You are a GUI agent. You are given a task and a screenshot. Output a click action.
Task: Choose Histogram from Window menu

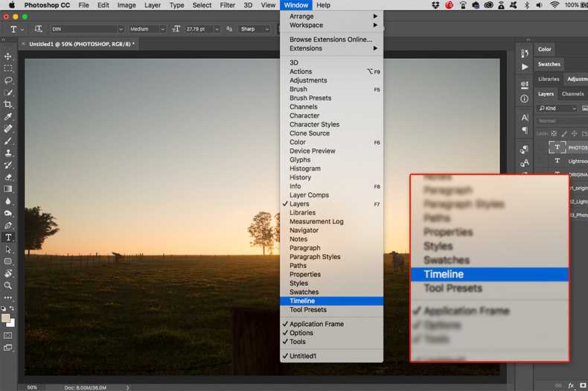click(x=331, y=168)
